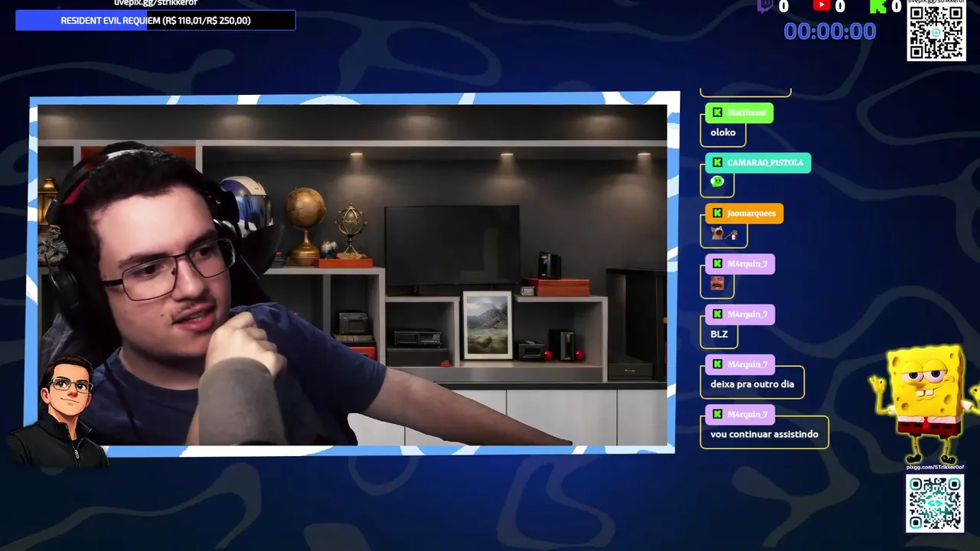Click the YouTube logo icon

(822, 5)
